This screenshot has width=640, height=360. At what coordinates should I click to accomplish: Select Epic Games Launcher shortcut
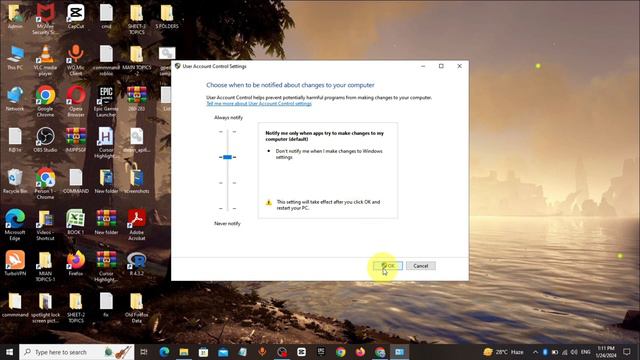point(106,101)
